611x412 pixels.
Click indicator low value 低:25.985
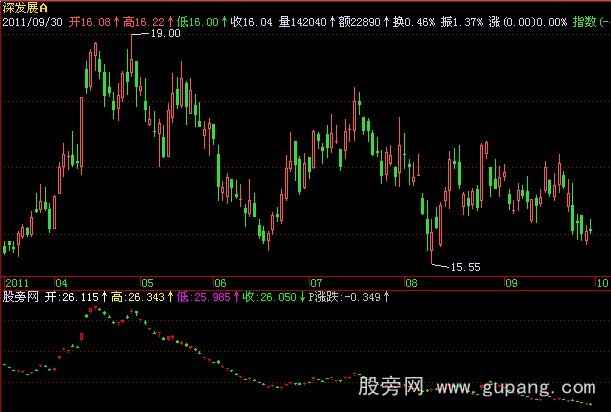click(203, 297)
